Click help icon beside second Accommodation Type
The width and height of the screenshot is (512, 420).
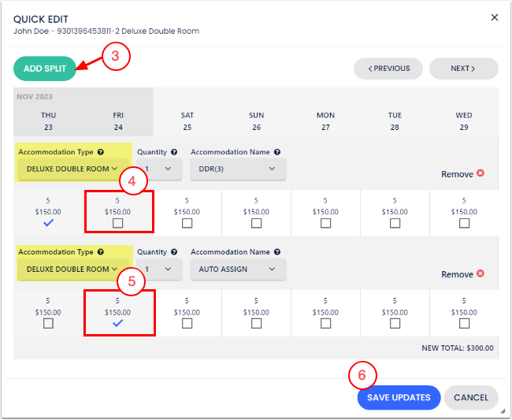tap(100, 252)
